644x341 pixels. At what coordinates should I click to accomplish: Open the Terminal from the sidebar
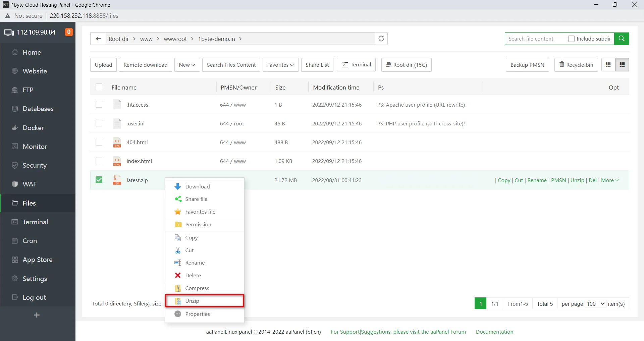coord(35,222)
